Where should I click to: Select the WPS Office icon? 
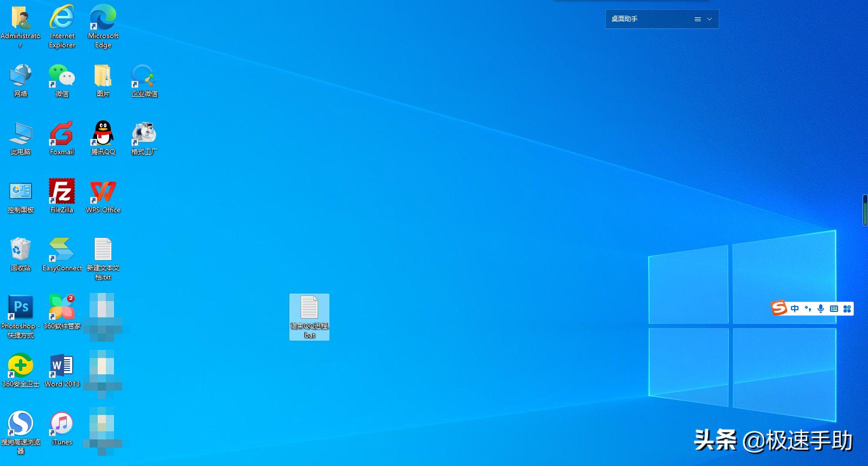coord(103,192)
